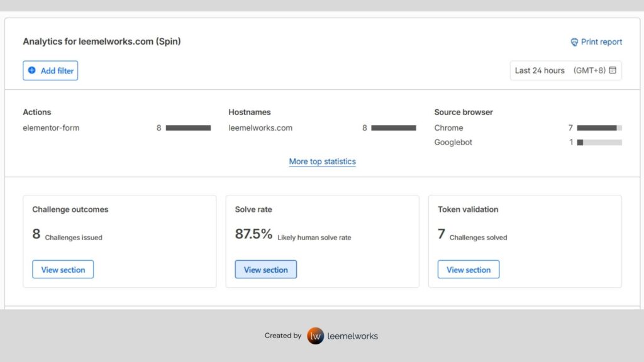Click the Token validation card title
This screenshot has width=644, height=362.
(x=468, y=209)
